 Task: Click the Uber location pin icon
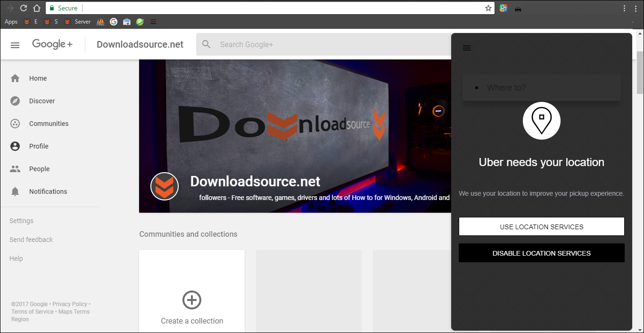(x=542, y=121)
